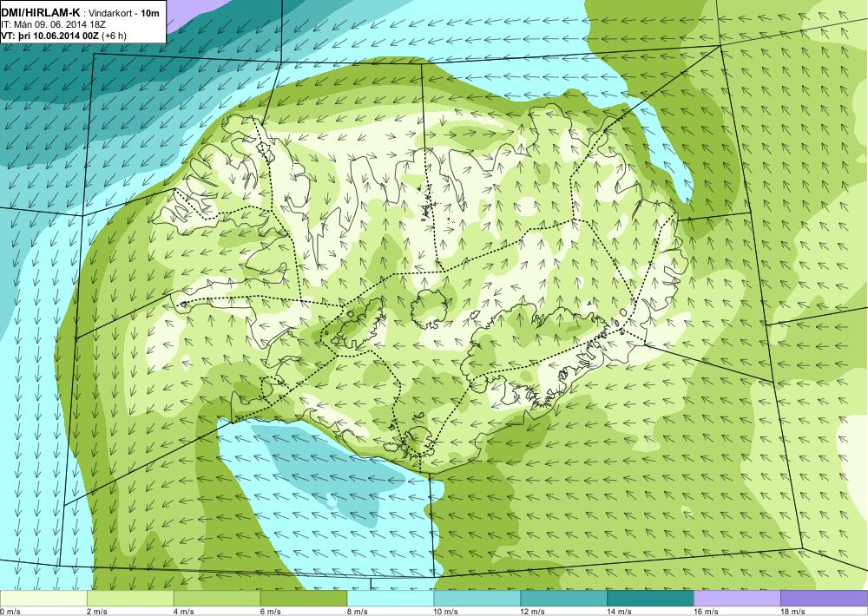
Task: Click the light purple 16–18 m/s legend swatch
Action: click(737, 599)
